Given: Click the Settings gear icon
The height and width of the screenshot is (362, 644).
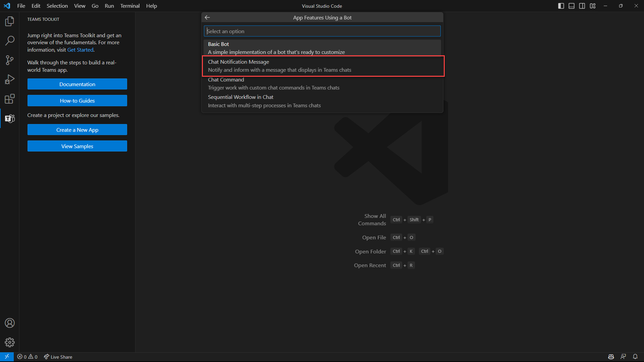Looking at the screenshot, I should click(10, 342).
